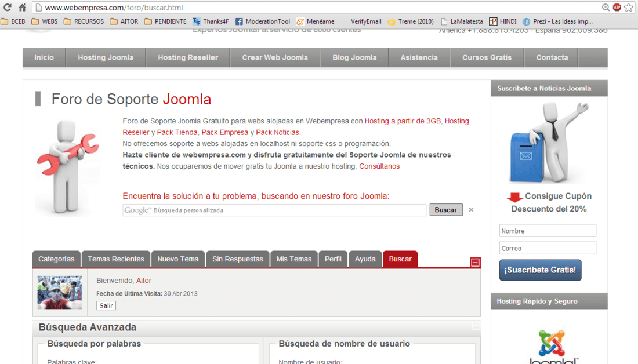The width and height of the screenshot is (638, 364).
Task: Click the user avatar thumbnail
Action: pyautogui.click(x=59, y=293)
